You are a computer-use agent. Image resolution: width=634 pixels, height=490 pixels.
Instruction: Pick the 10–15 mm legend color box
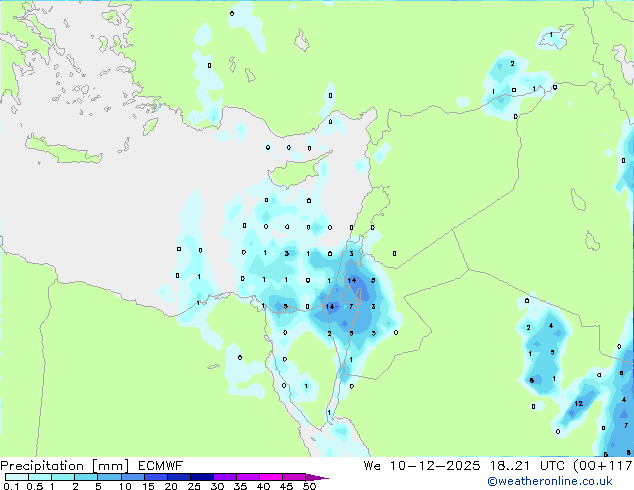132,477
